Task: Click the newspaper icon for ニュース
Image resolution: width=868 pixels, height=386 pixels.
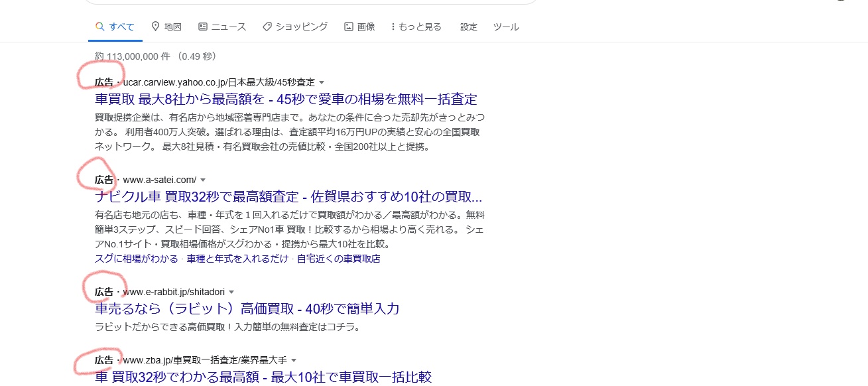Action: (203, 27)
